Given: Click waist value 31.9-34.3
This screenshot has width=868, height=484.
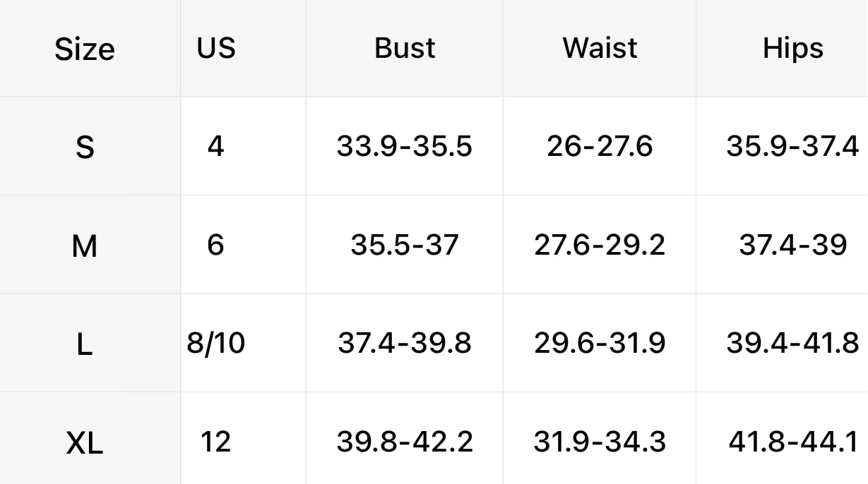Looking at the screenshot, I should 600,442.
